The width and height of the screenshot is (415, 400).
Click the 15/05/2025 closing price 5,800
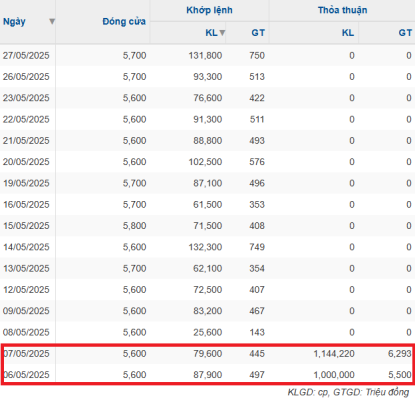coord(134,226)
